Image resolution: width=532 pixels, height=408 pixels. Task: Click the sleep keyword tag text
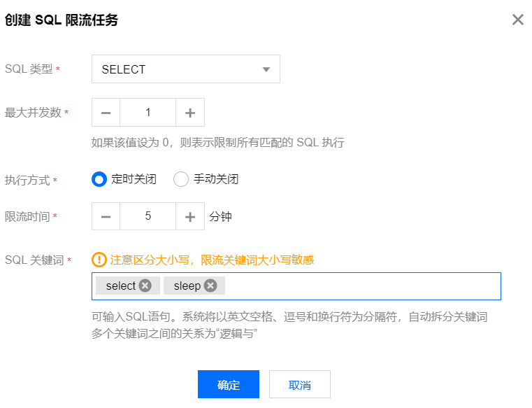[187, 286]
